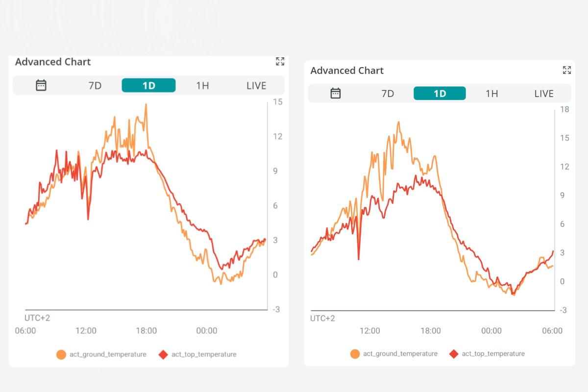The image size is (588, 392).
Task: Select 1D range in left chart
Action: click(x=148, y=85)
